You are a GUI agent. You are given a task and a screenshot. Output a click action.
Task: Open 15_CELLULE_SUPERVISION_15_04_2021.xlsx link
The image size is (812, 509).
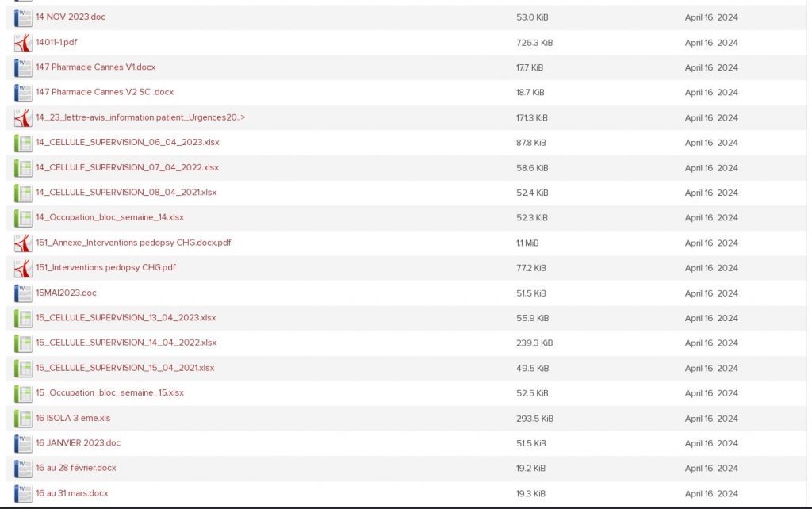124,369
